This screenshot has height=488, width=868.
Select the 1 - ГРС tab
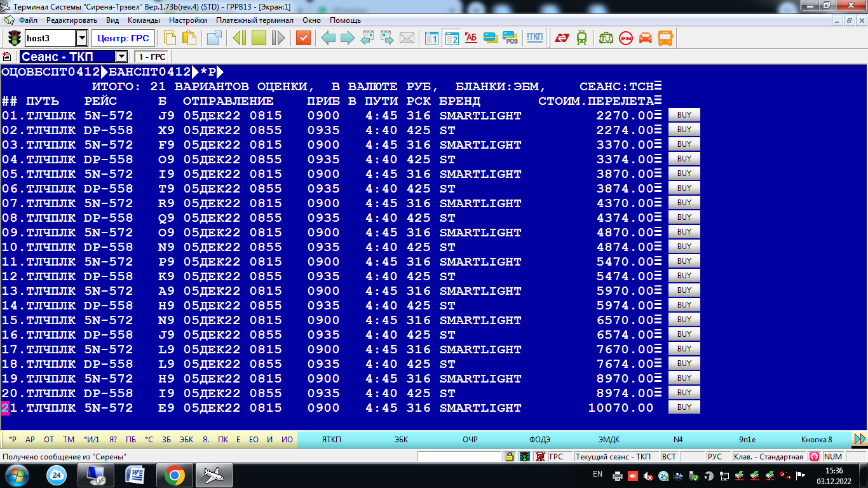point(152,57)
